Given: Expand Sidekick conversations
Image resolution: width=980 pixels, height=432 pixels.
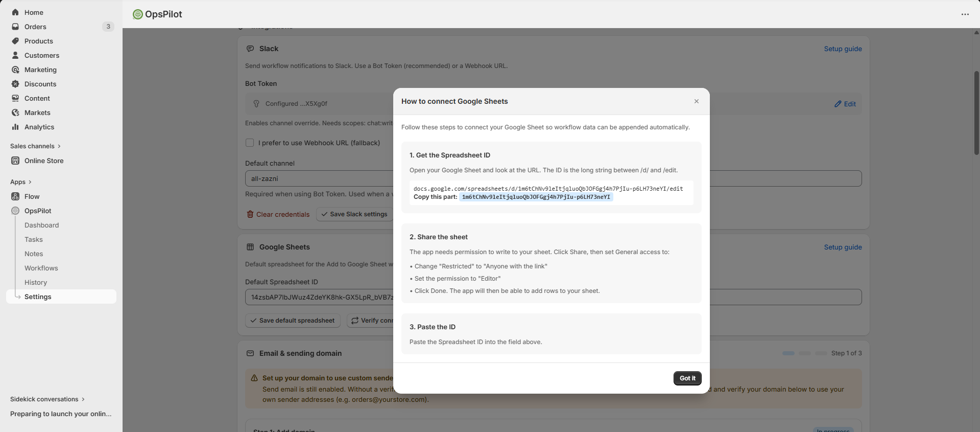Looking at the screenshot, I should (x=83, y=399).
